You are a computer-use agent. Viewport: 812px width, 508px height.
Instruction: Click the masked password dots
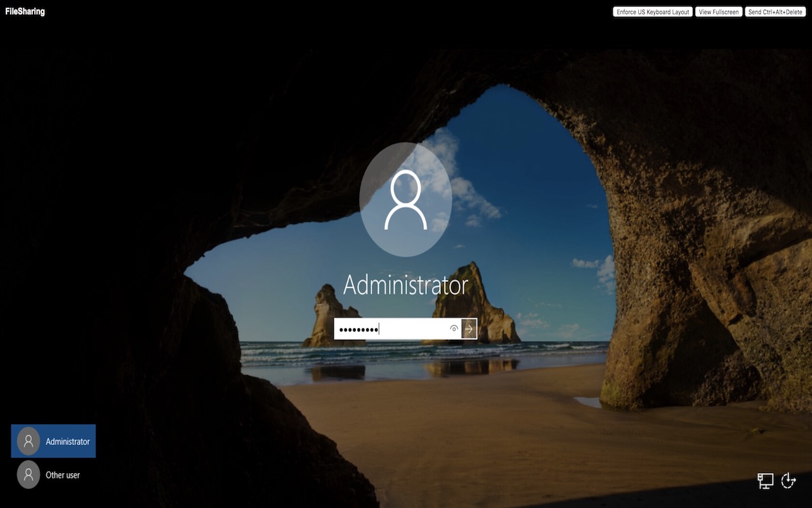(x=358, y=329)
